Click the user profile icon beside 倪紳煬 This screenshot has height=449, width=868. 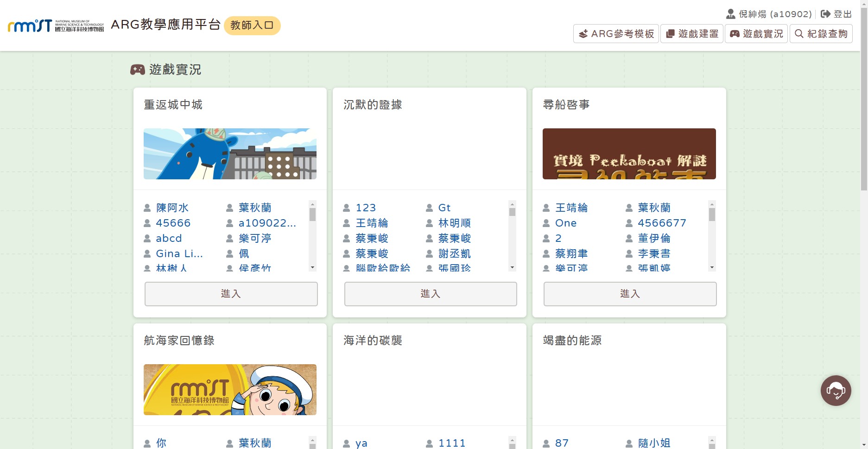(731, 14)
